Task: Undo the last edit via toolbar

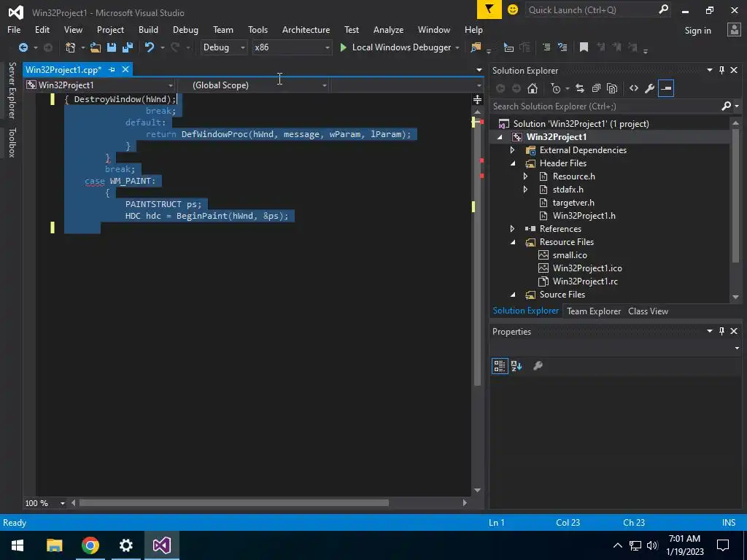Action: pos(150,47)
